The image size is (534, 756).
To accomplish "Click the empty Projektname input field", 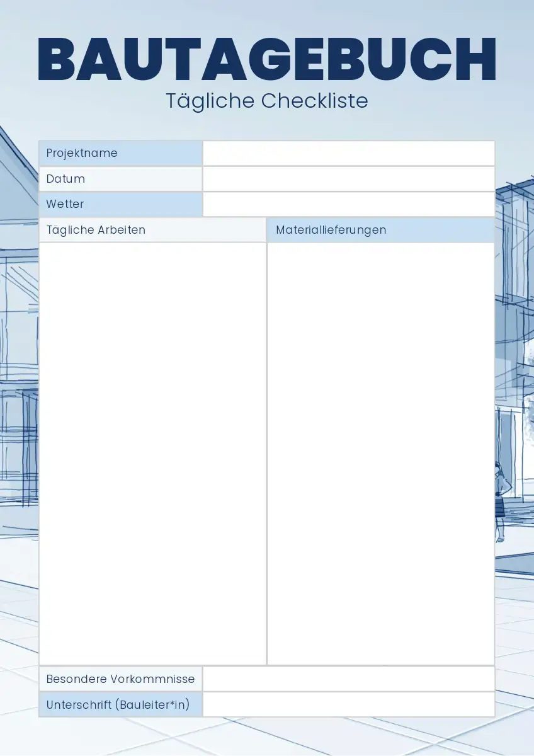I will pos(348,153).
